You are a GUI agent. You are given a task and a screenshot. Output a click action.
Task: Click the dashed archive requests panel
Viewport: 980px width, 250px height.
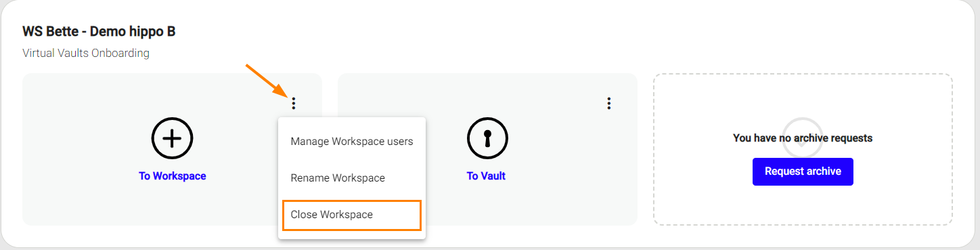coord(803,203)
